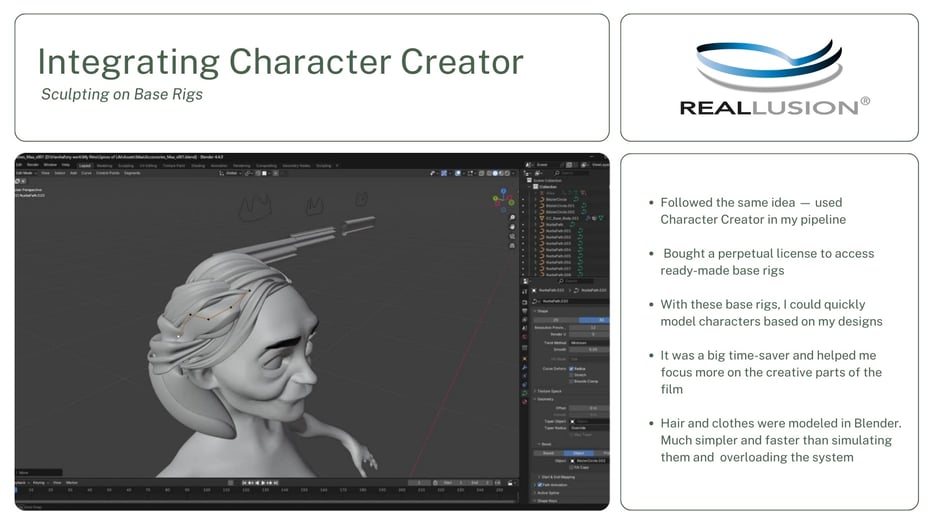Open the Control Points menu
Image resolution: width=932 pixels, height=524 pixels.
tap(108, 173)
